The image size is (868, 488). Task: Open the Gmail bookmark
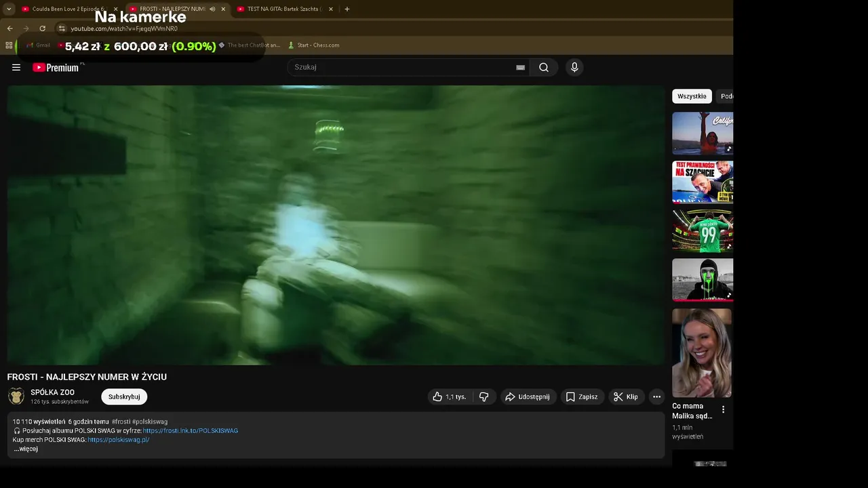click(x=39, y=45)
